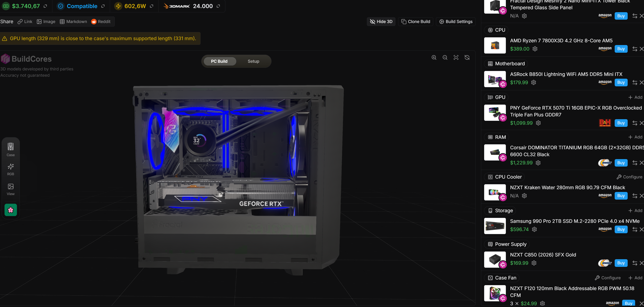
Task: Add another GPU
Action: (635, 97)
